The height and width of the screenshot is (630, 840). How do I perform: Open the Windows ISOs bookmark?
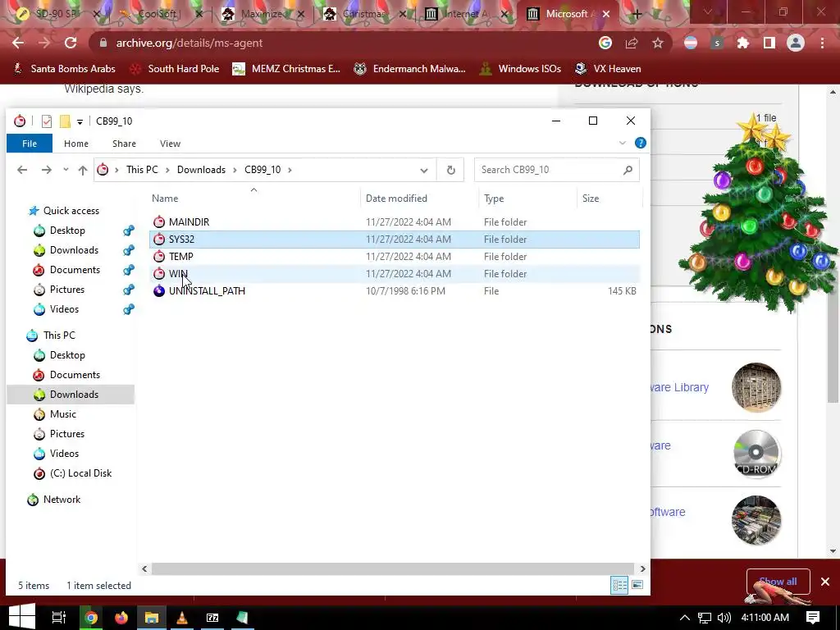pos(519,69)
